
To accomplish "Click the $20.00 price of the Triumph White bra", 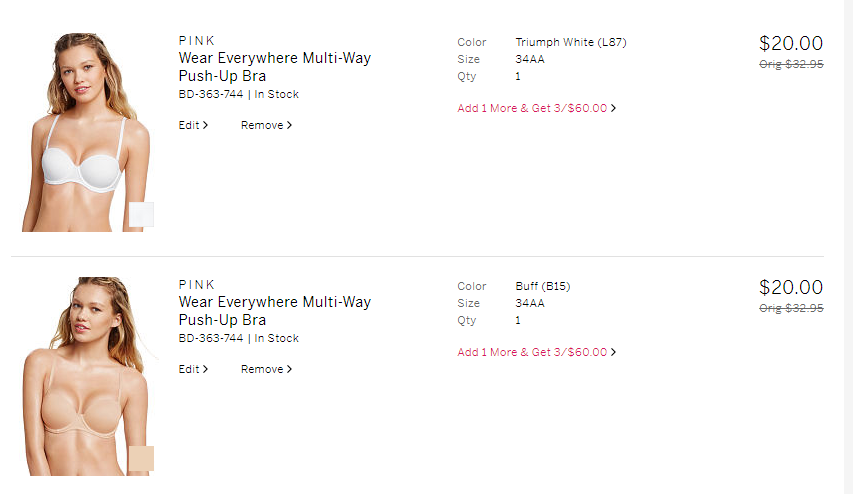I will pyautogui.click(x=791, y=43).
